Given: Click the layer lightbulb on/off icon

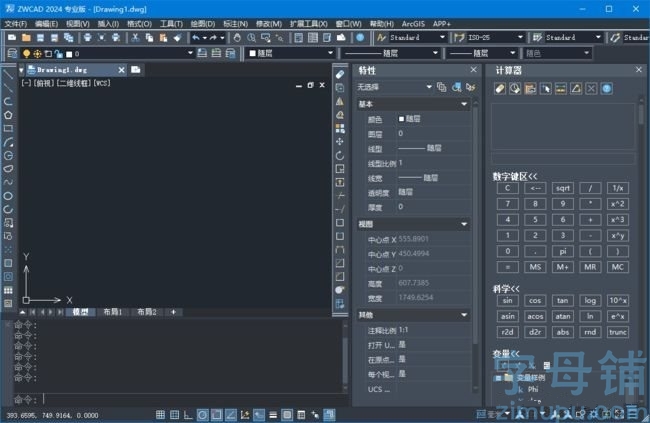Looking at the screenshot, I should coord(25,53).
